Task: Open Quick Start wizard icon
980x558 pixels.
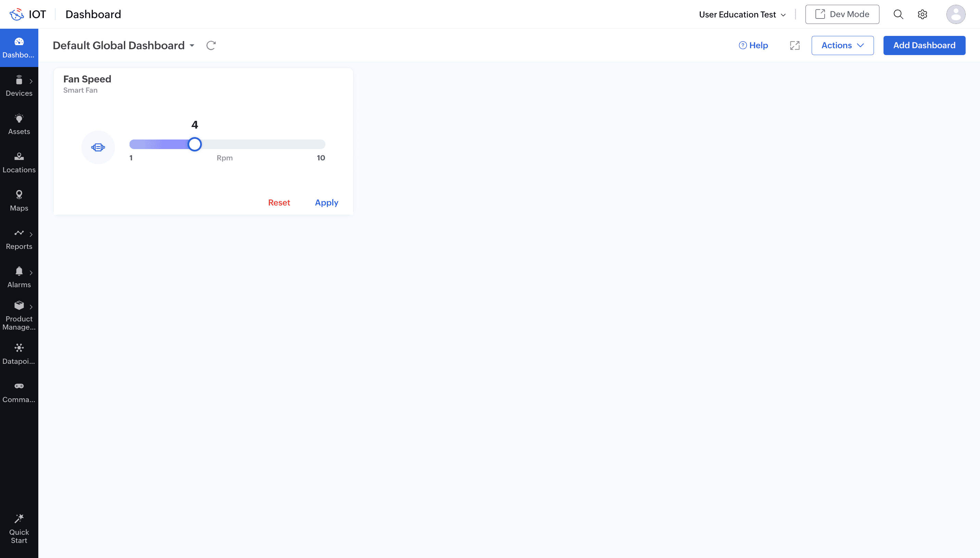Action: [x=19, y=519]
